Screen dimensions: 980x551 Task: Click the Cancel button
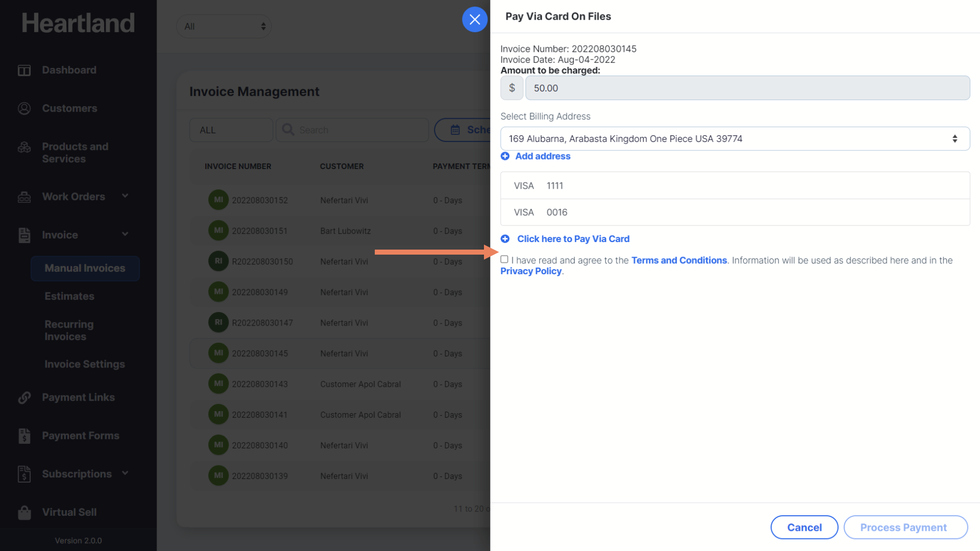pyautogui.click(x=804, y=527)
